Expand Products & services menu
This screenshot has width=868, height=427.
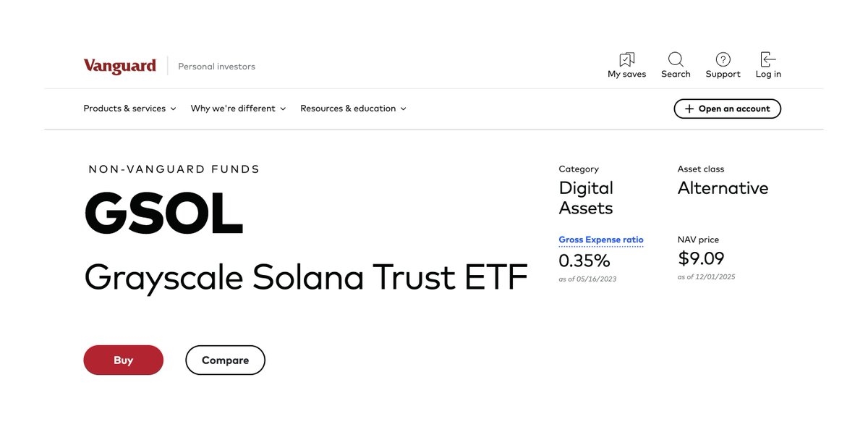click(x=129, y=109)
